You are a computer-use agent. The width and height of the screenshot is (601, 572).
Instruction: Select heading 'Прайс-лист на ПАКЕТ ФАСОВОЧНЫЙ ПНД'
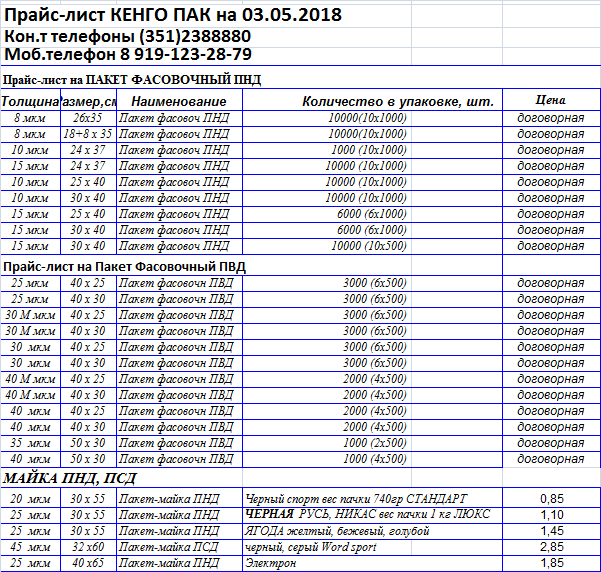pos(132,80)
